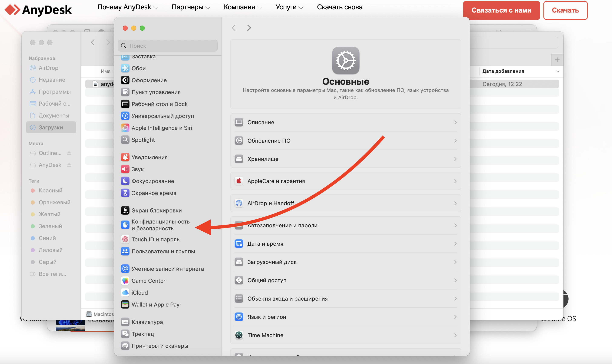612x364 pixels.
Task: Select Звук speaker icon
Action: click(x=125, y=169)
